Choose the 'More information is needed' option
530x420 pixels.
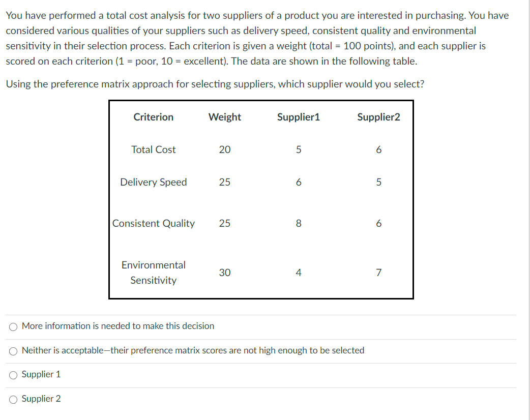13,326
